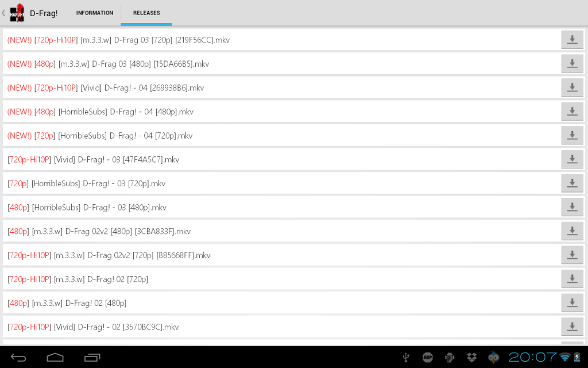Download Vivid D-Frag! - 02 3570BC9C.mkv
588x368 pixels.
point(572,327)
